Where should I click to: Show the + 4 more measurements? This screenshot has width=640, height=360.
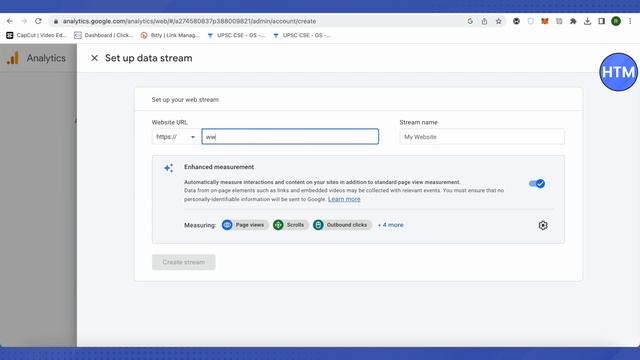(391, 225)
